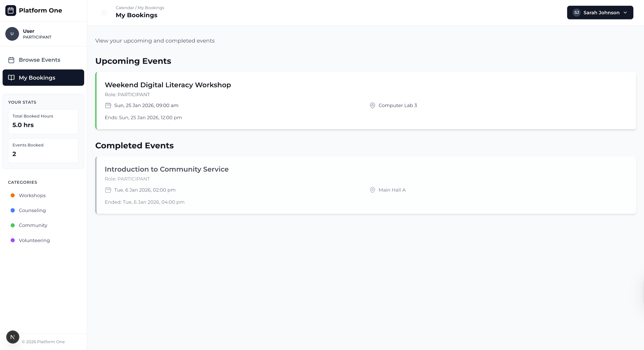The height and width of the screenshot is (350, 644).
Task: Open the Next.js dev tools N badge
Action: tap(13, 337)
